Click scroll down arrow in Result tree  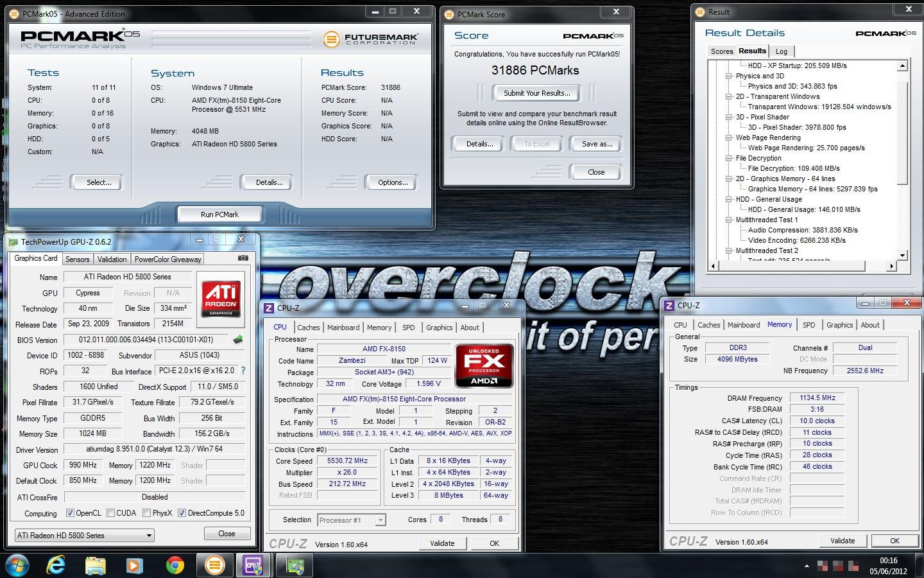(903, 256)
